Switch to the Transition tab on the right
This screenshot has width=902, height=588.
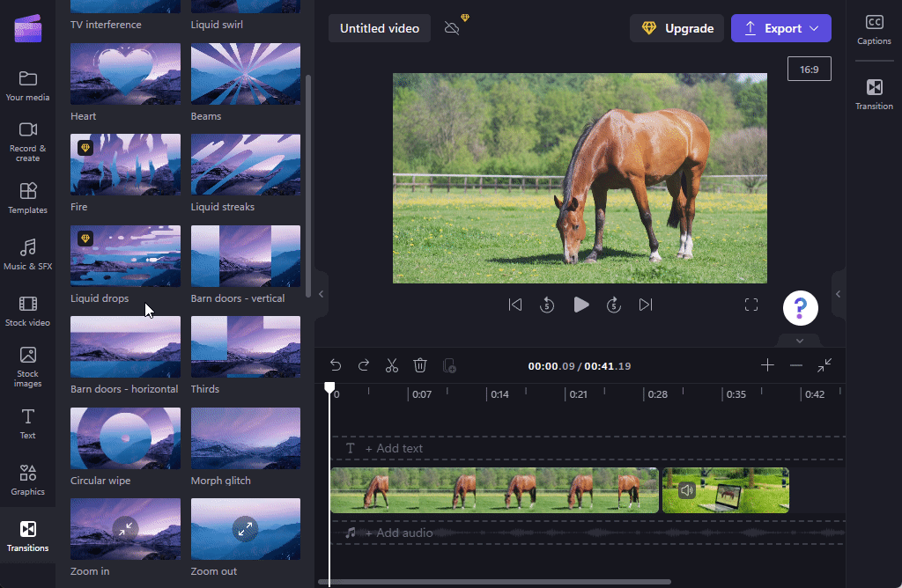[x=874, y=93]
